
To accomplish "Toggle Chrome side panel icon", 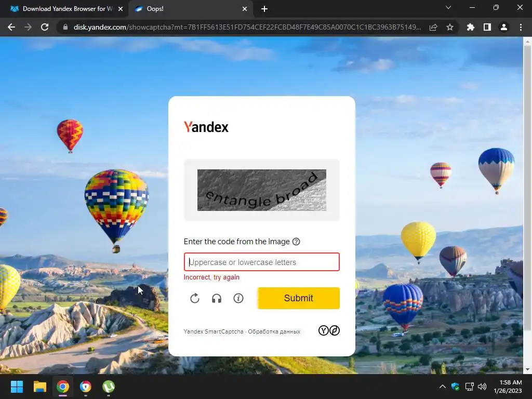I will pyautogui.click(x=487, y=27).
